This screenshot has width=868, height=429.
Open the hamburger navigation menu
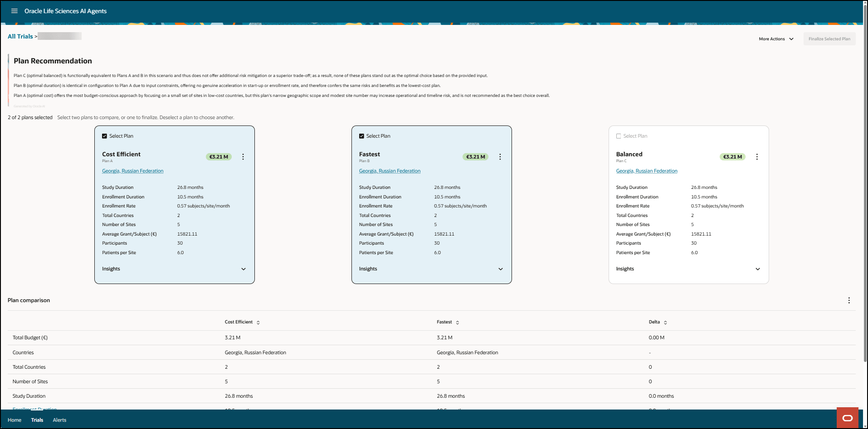[x=15, y=11]
